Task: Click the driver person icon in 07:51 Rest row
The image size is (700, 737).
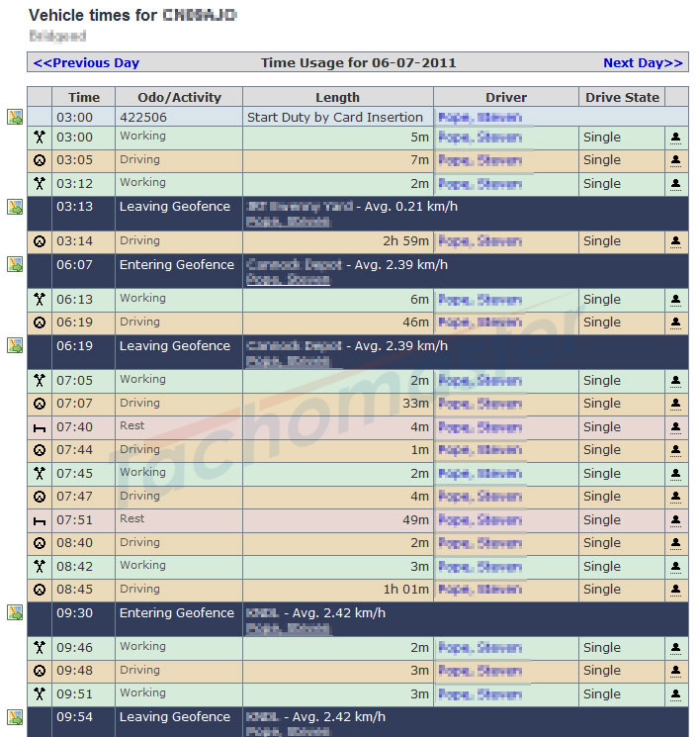Action: (x=676, y=519)
